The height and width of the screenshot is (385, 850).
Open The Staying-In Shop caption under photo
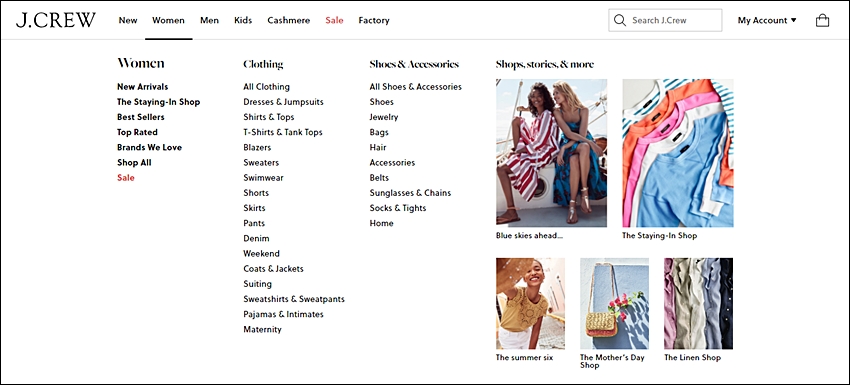click(x=659, y=236)
